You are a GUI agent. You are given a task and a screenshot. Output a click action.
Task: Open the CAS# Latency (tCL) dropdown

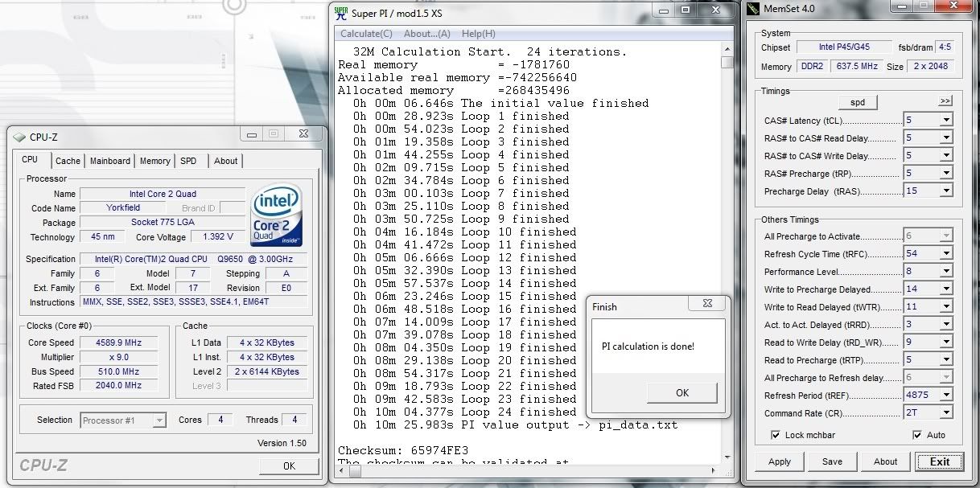(x=946, y=120)
